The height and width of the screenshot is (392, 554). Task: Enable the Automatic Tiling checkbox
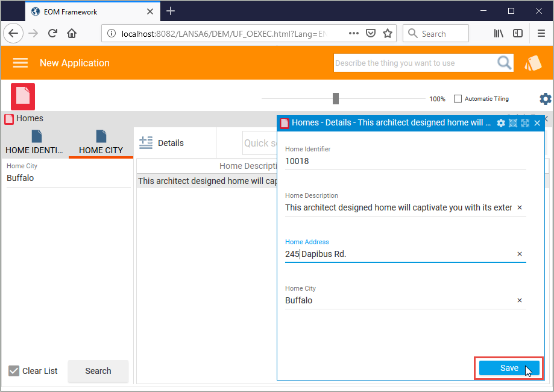coord(458,99)
